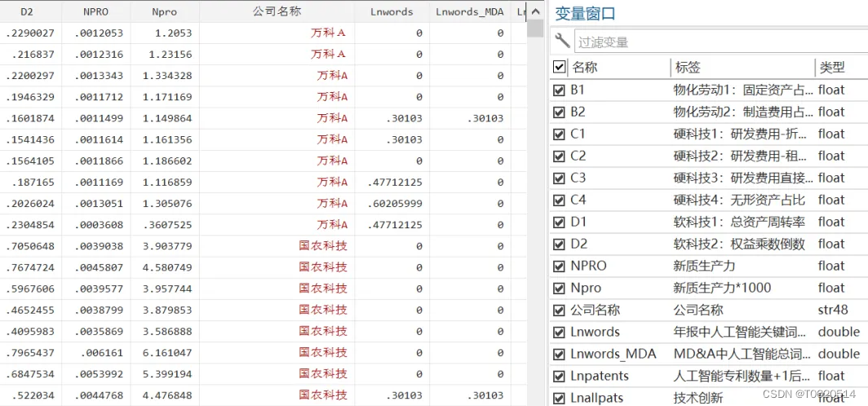Click the wrench icon beside filter box
The image size is (868, 406).
562,41
